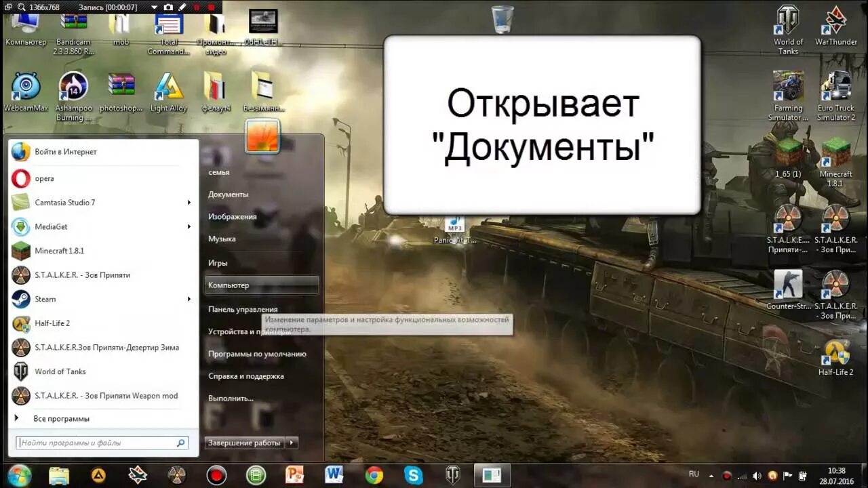Open the volume control in system tray
Image resolution: width=868 pixels, height=488 pixels.
[x=757, y=476]
